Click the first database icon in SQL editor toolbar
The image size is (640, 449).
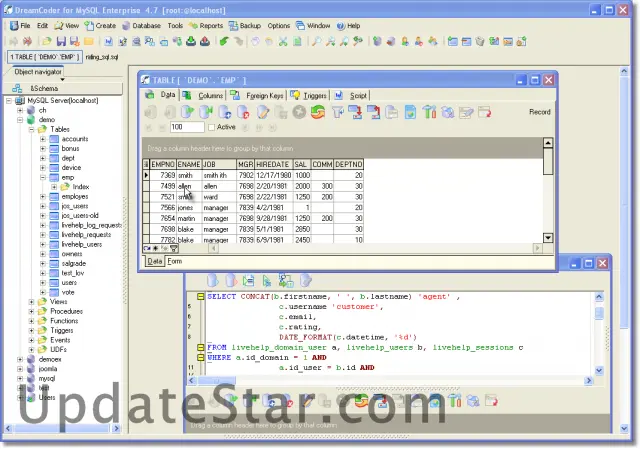212,281
